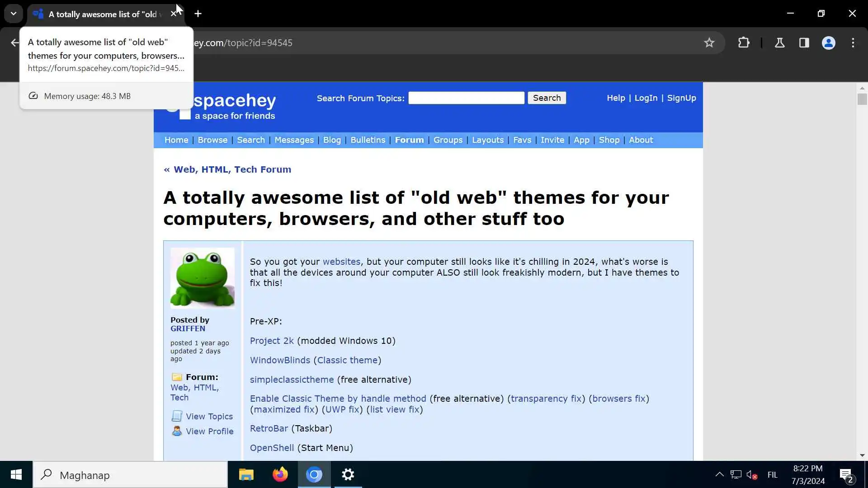This screenshot has width=868, height=488.
Task: Open the Chrome profile avatar
Action: [x=828, y=42]
